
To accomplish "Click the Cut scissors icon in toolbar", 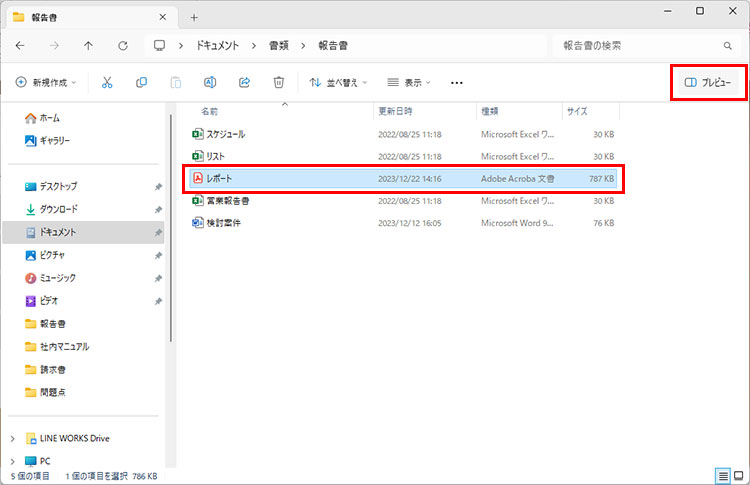I will 107,82.
